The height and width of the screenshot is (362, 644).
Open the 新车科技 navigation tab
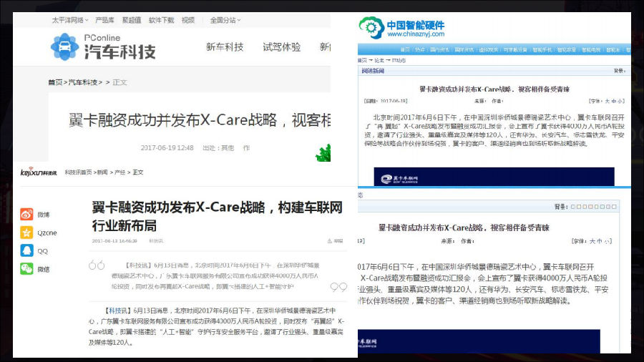point(225,47)
